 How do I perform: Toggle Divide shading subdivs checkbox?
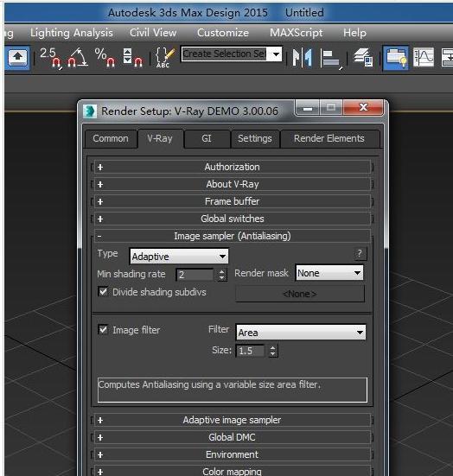click(103, 292)
